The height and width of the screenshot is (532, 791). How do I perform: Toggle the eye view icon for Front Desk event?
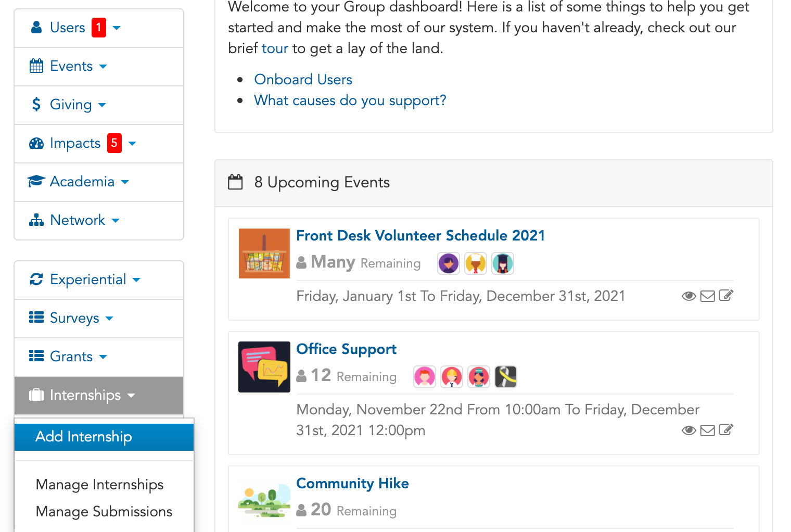coord(688,296)
